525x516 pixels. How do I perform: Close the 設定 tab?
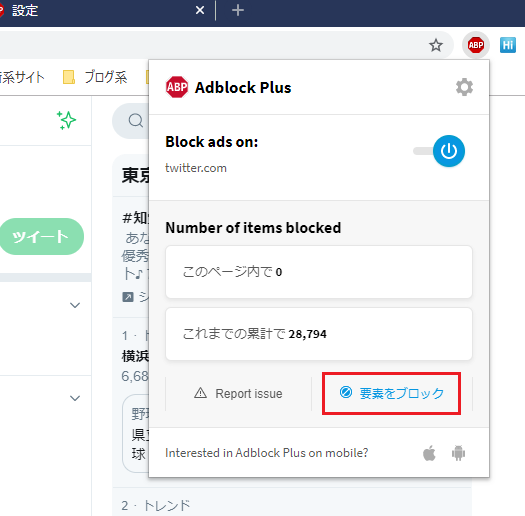click(200, 10)
